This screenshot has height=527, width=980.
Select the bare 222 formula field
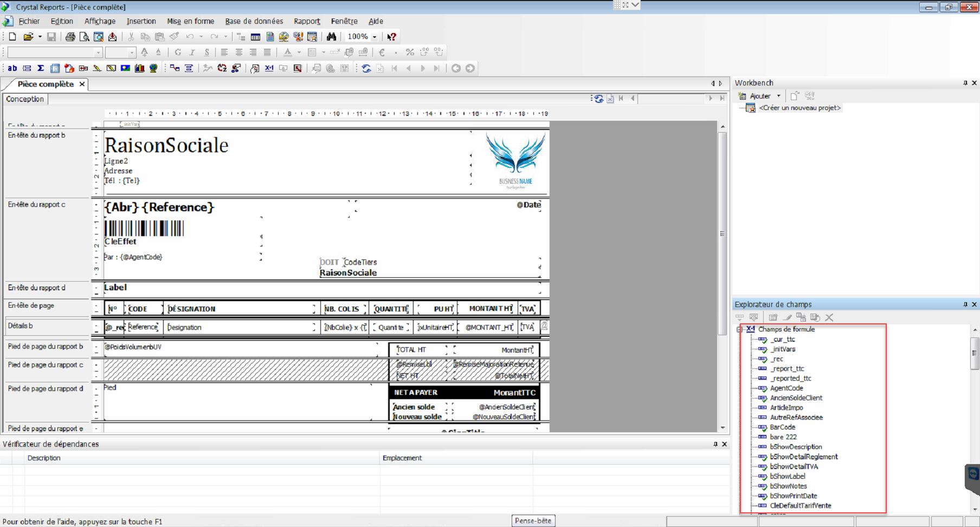(782, 437)
